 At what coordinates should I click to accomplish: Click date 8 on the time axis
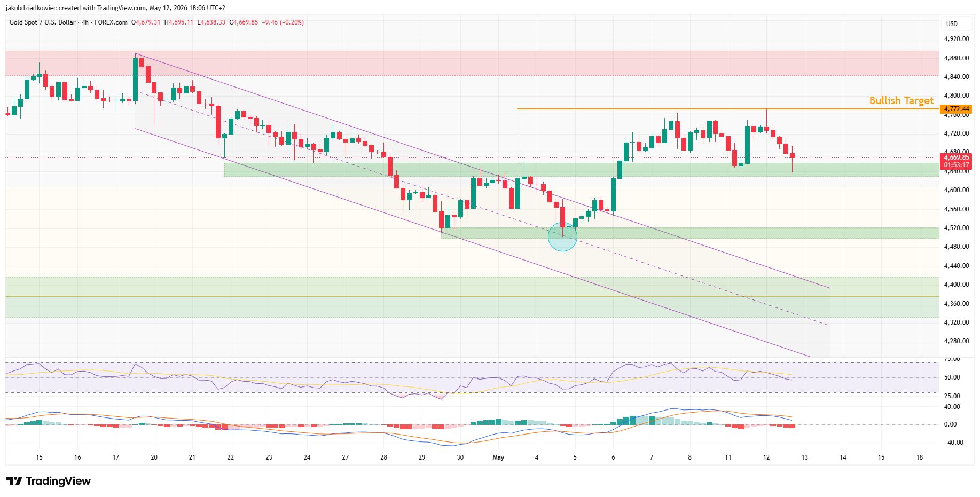pyautogui.click(x=689, y=457)
